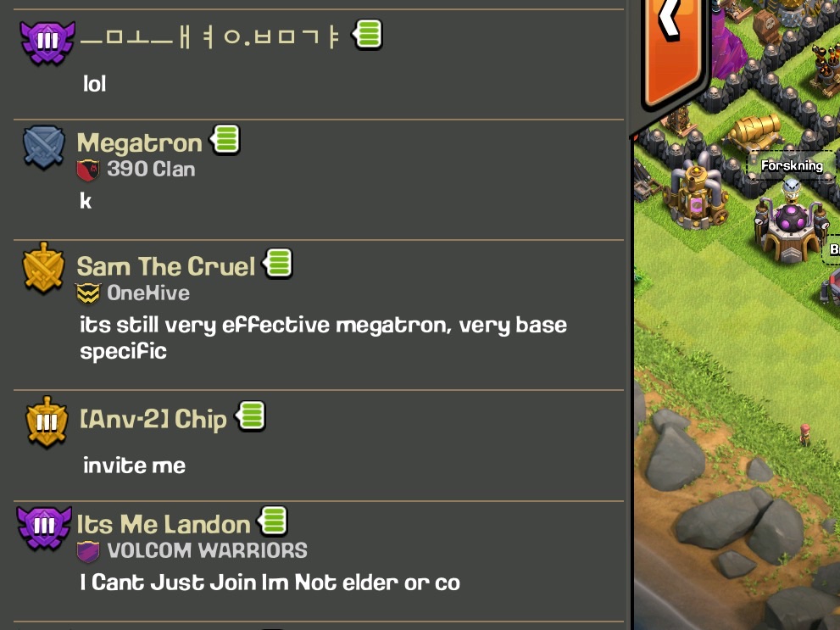
Task: Open green menu icon beside Its Me Landon
Action: 273,521
